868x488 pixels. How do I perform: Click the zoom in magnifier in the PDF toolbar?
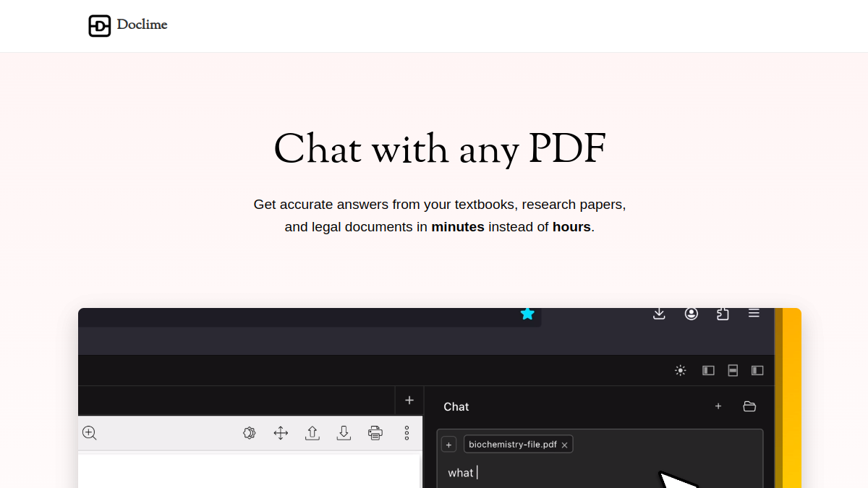[x=90, y=433]
